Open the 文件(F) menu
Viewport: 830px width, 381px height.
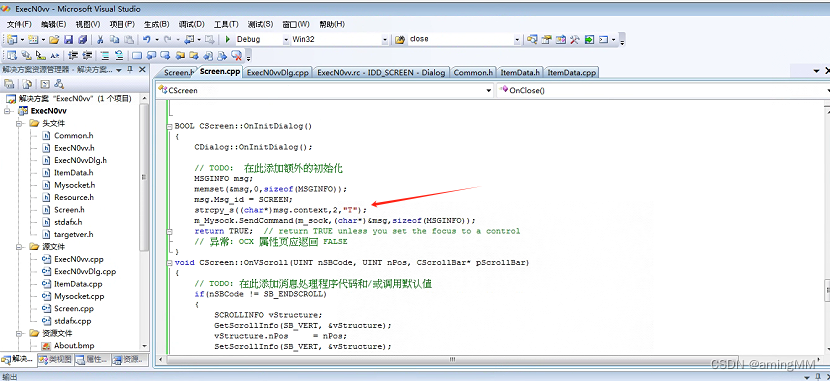[x=20, y=24]
